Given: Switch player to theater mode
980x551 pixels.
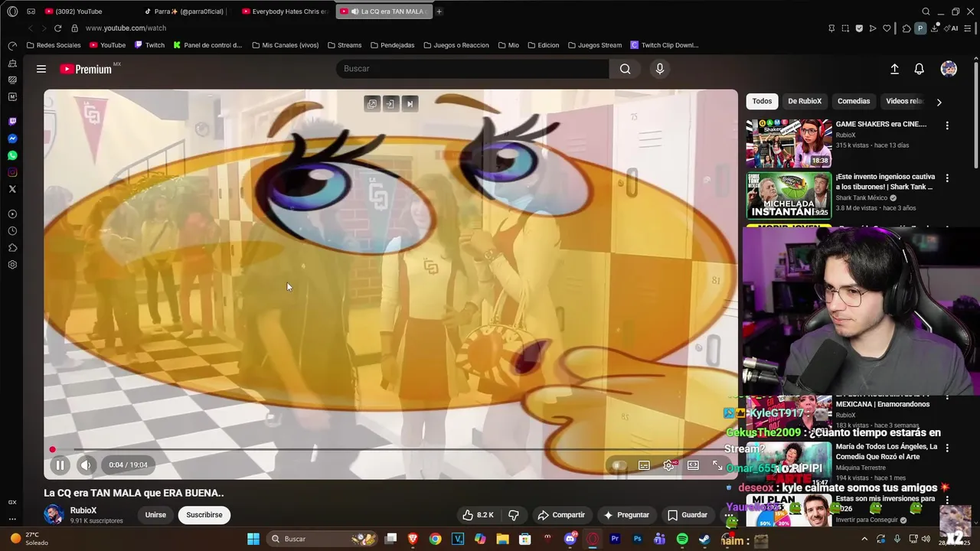Looking at the screenshot, I should 693,465.
